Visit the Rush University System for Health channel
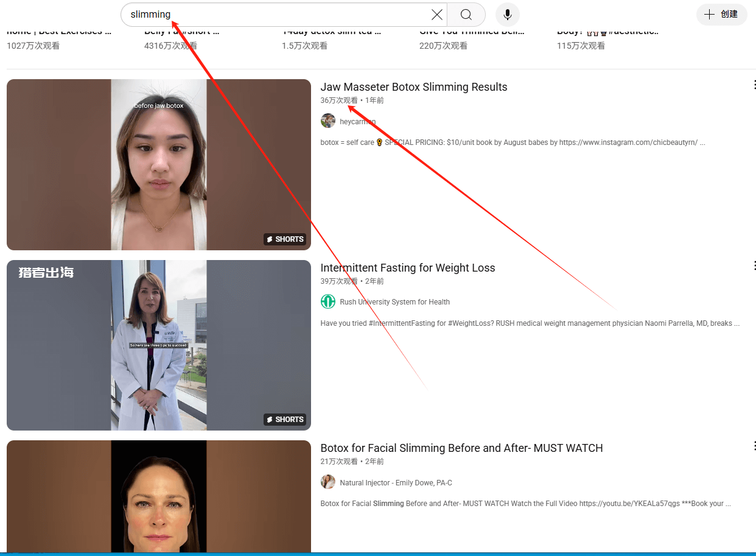The image size is (756, 556). pos(395,302)
